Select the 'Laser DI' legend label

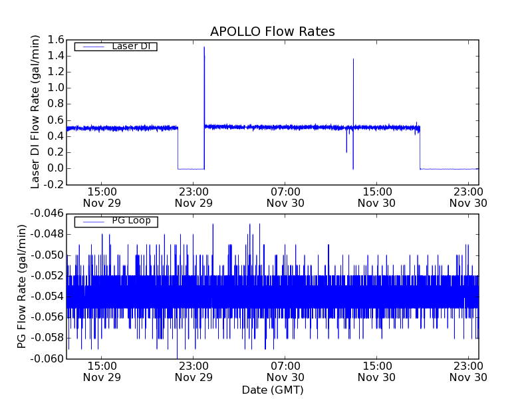[131, 46]
